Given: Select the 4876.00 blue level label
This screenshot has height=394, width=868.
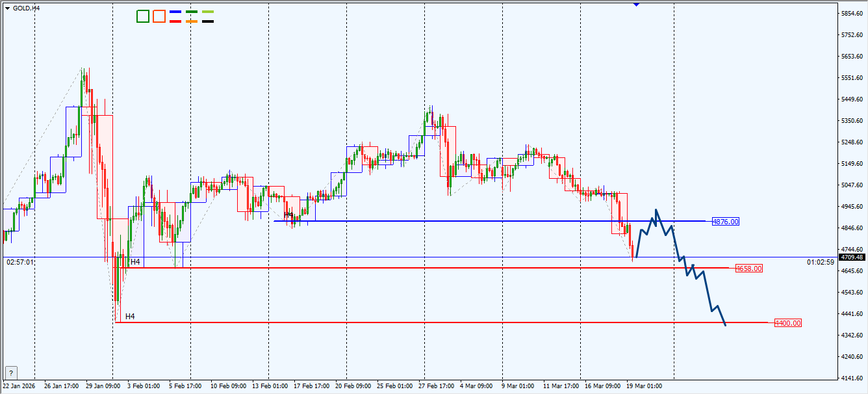Looking at the screenshot, I should (726, 222).
